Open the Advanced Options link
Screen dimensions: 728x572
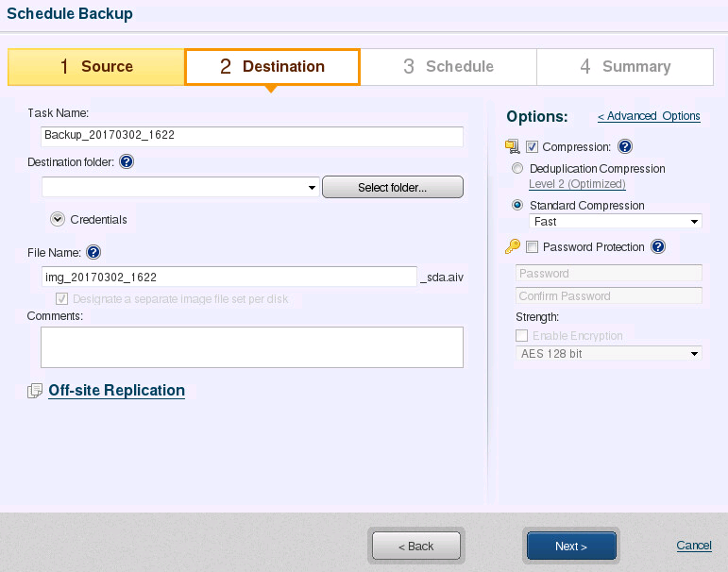point(649,116)
